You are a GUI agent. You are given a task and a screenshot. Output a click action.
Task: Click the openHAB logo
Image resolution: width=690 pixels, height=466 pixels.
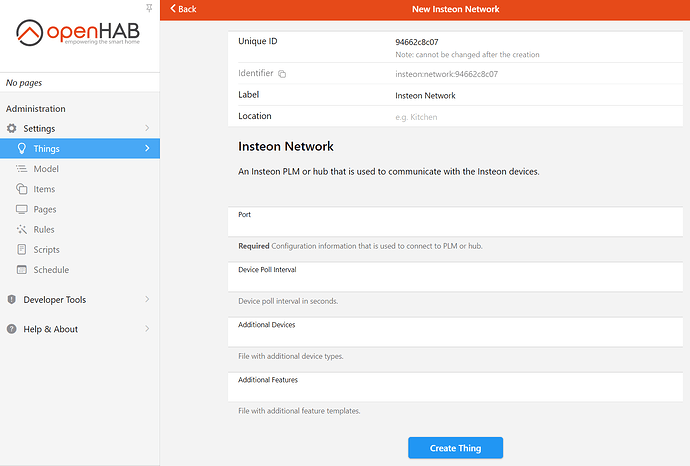(x=78, y=33)
